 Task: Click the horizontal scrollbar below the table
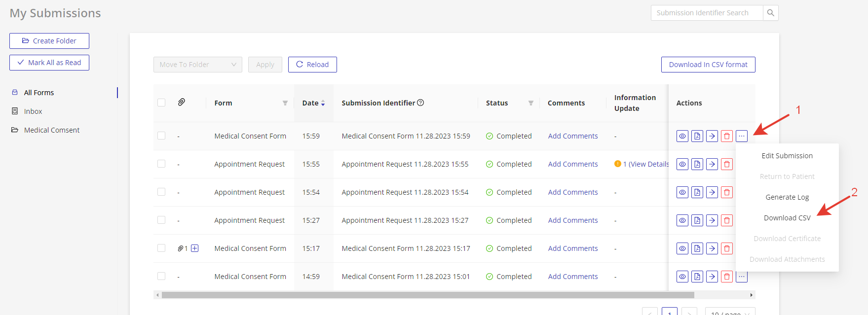tap(427, 295)
